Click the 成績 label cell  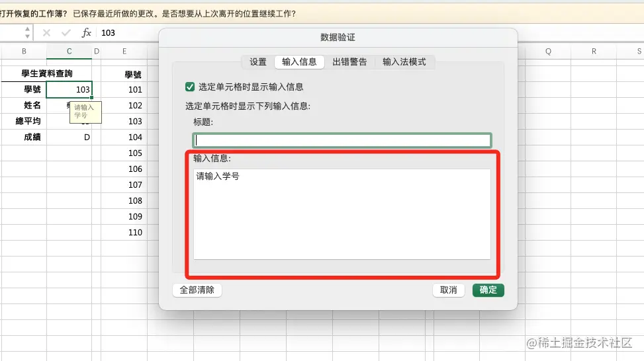pos(24,137)
